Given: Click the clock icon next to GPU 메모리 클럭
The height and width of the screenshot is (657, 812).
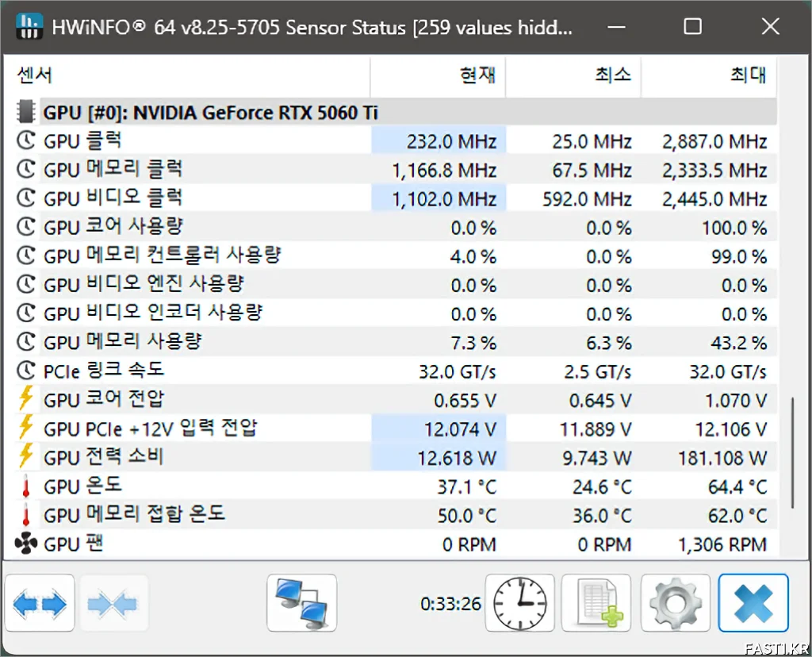Looking at the screenshot, I should [26, 170].
